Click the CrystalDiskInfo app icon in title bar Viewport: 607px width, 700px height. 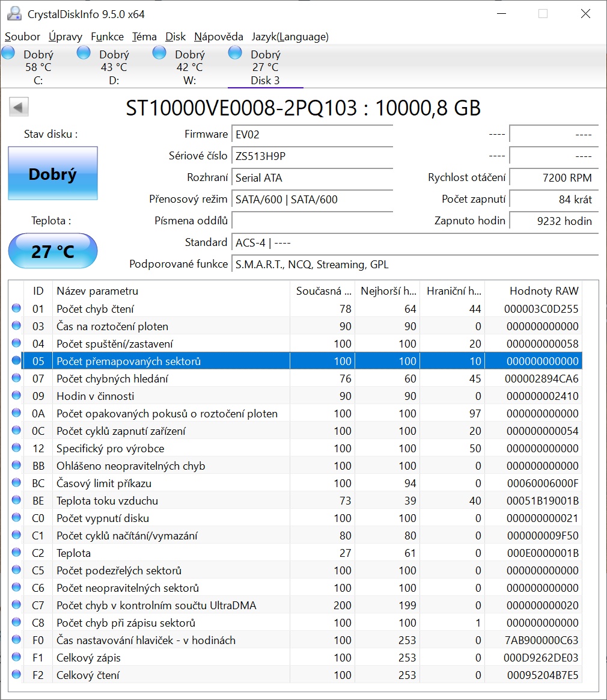point(14,14)
